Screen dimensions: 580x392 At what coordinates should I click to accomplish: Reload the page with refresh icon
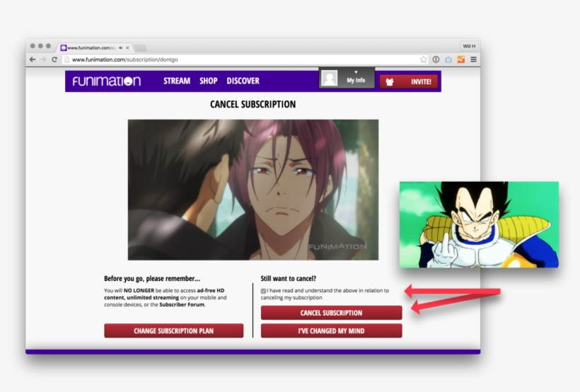pos(54,59)
